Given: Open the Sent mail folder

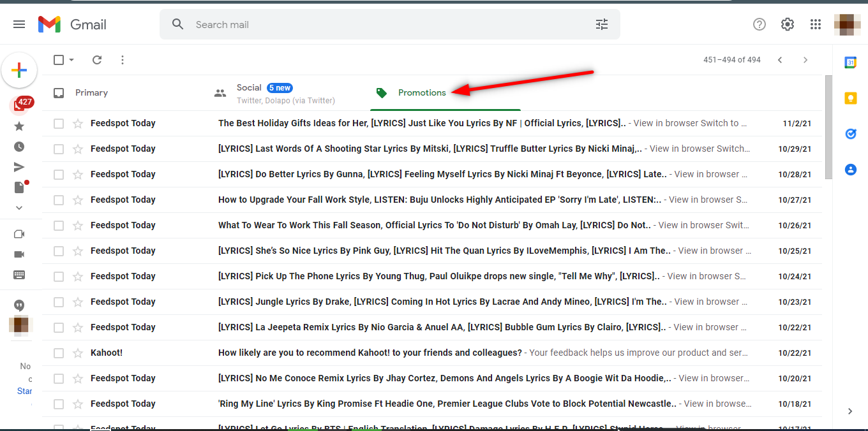Looking at the screenshot, I should point(19,166).
